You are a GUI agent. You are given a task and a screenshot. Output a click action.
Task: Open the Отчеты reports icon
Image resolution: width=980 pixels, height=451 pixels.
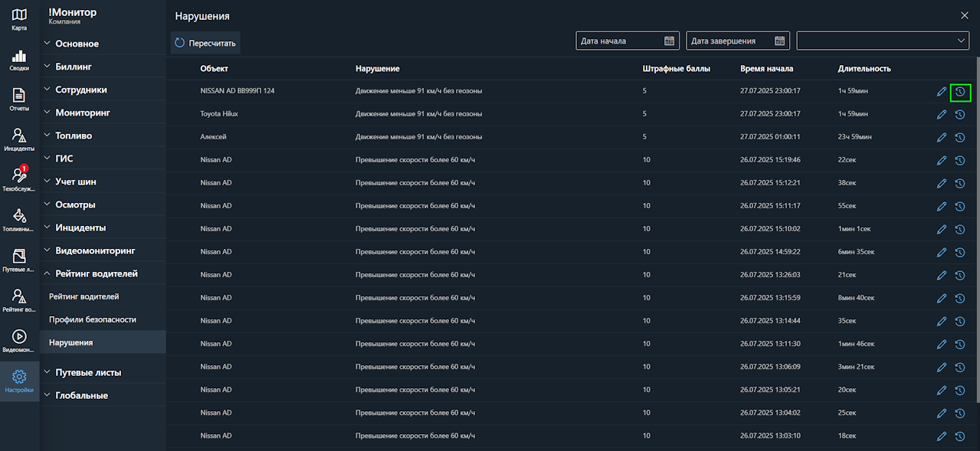click(x=19, y=100)
